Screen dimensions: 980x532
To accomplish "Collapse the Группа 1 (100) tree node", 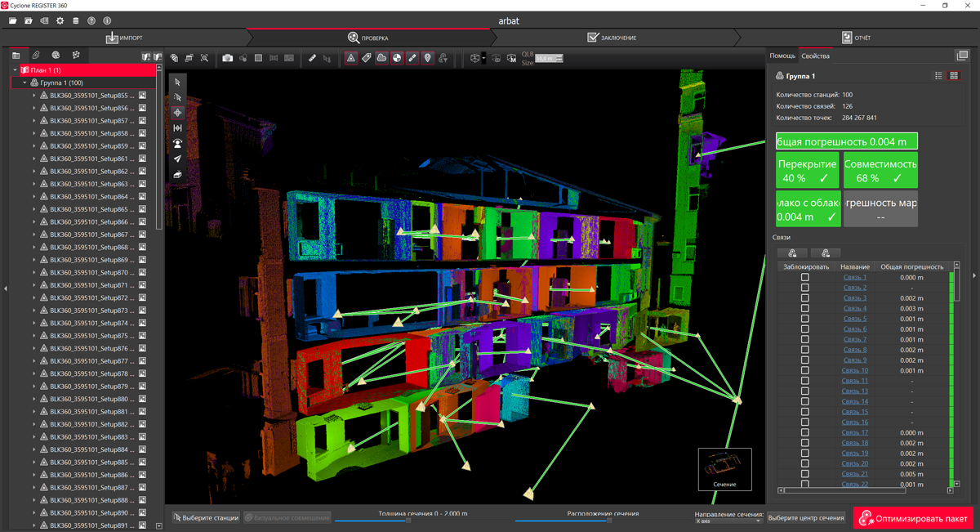I will [24, 83].
